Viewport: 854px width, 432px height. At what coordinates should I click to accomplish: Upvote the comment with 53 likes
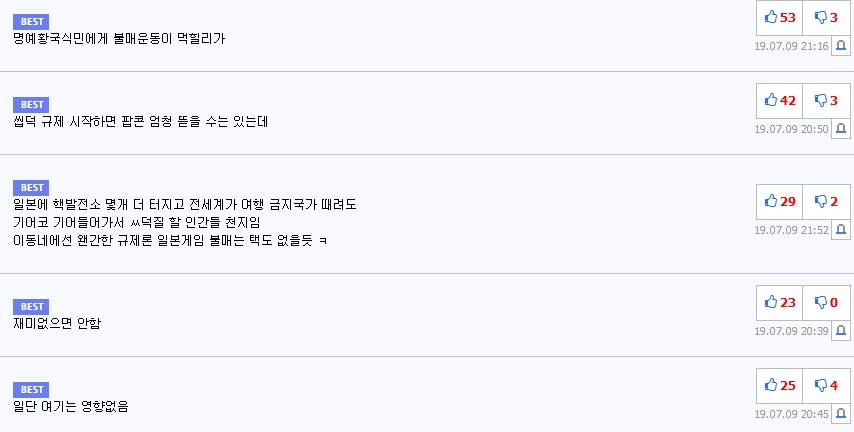(779, 18)
